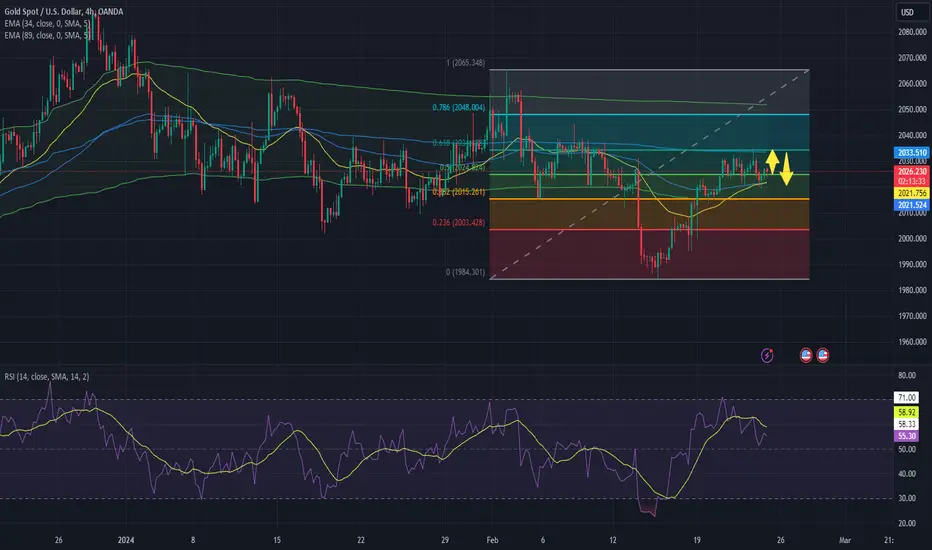
Task: Click the 80.00 RSI axis label
Action: 906,375
